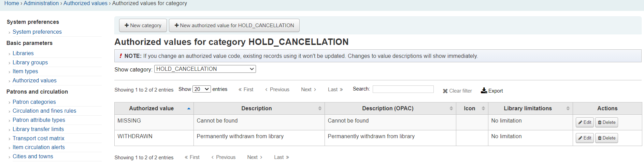The height and width of the screenshot is (162, 644).
Task: Open Administration breadcrumb link
Action: tap(41, 3)
